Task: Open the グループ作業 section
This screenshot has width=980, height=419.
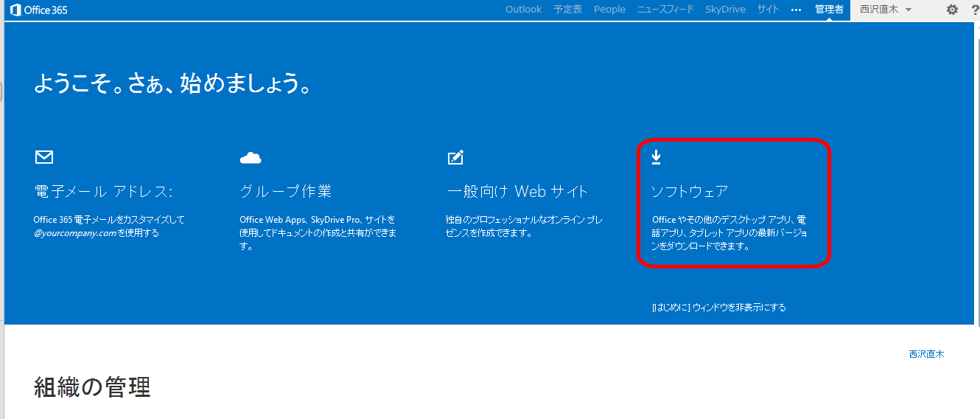Action: (x=286, y=192)
